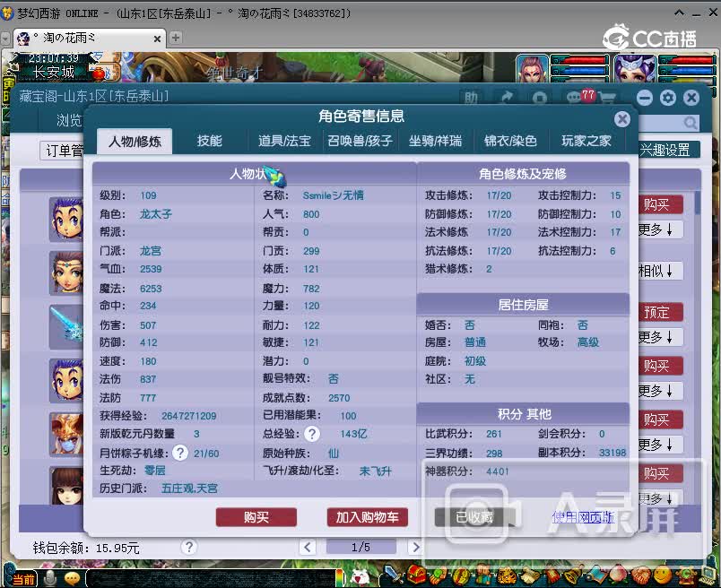Click the listing scrollbar on right edge
This screenshot has width=721, height=588.
coord(698,203)
